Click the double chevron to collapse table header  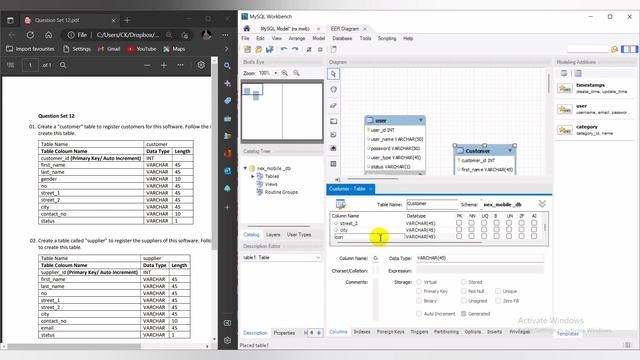pos(542,204)
